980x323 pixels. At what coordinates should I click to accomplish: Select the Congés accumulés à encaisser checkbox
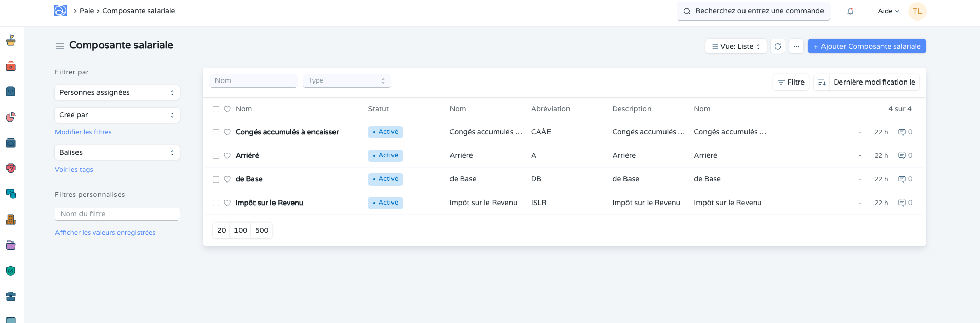point(216,132)
